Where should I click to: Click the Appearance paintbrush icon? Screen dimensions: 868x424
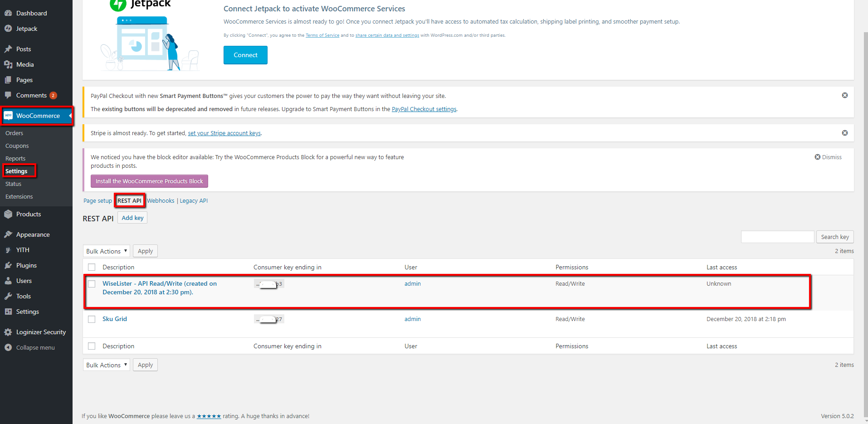point(8,234)
